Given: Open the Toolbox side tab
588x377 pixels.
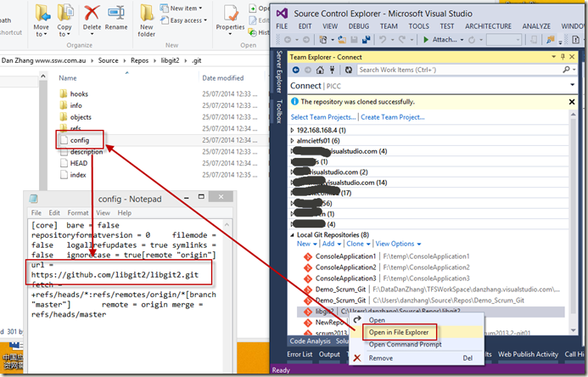Looking at the screenshot, I should [x=279, y=111].
